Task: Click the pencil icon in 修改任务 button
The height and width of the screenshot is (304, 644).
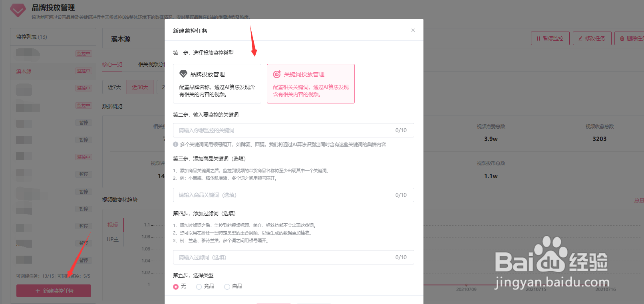Action: [580, 39]
